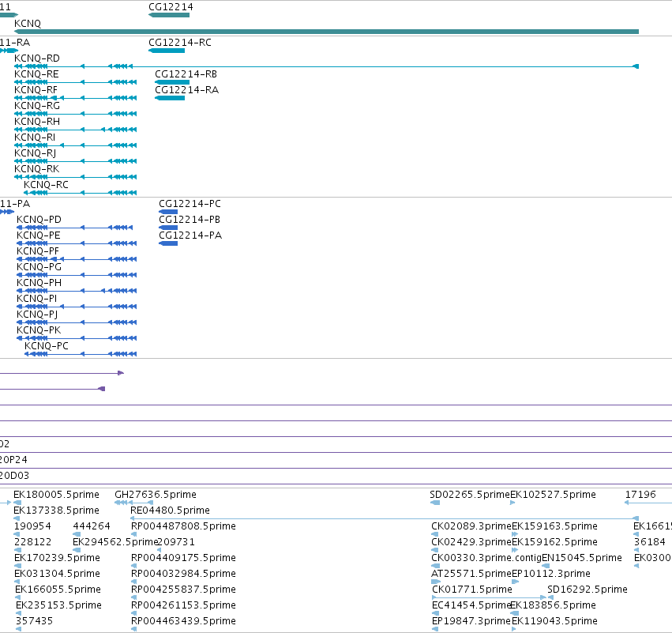672x633 pixels.
Task: Select EST EP19847.3prime
Action: (471, 622)
